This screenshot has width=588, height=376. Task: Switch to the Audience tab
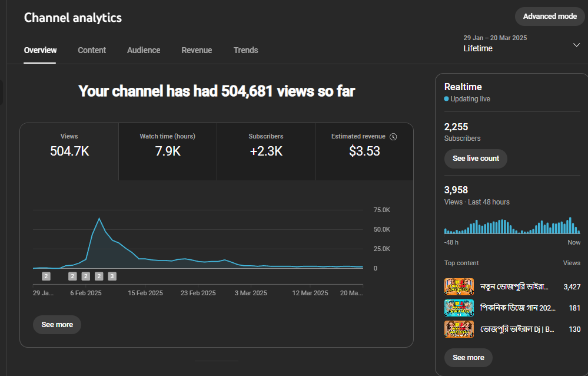[144, 50]
